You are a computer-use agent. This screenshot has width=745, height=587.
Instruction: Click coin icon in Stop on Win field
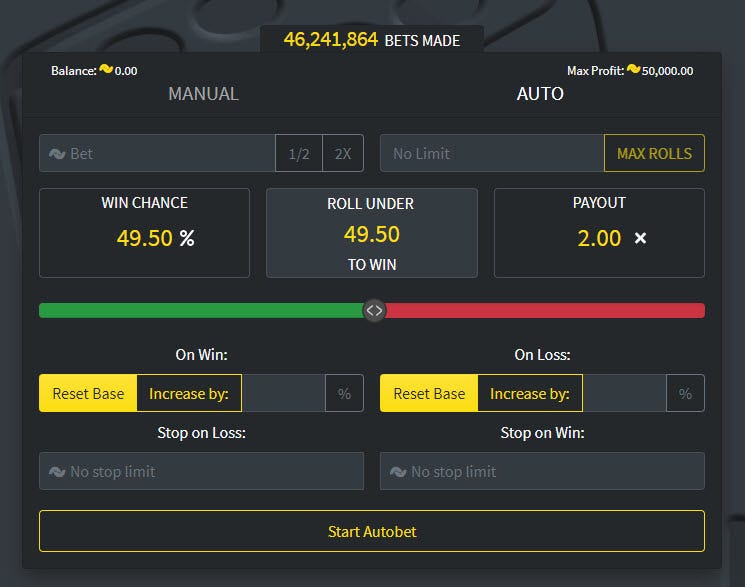point(398,472)
